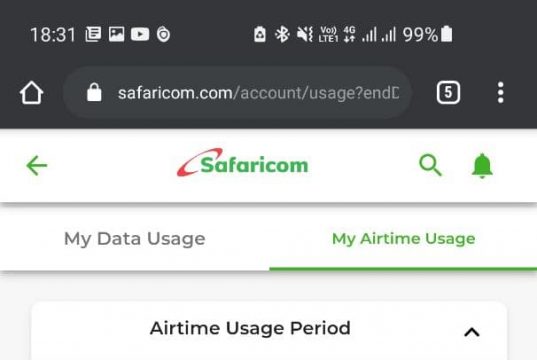
Task: Tap the Safaricom logo
Action: [242, 163]
